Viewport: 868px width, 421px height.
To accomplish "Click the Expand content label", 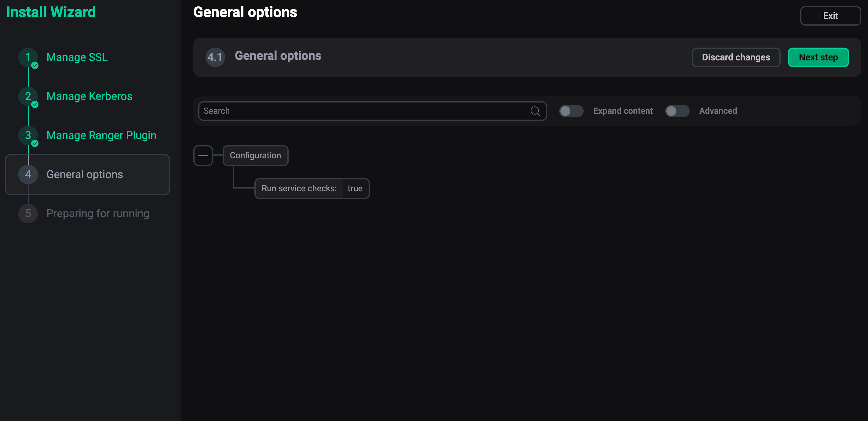I will coord(623,111).
